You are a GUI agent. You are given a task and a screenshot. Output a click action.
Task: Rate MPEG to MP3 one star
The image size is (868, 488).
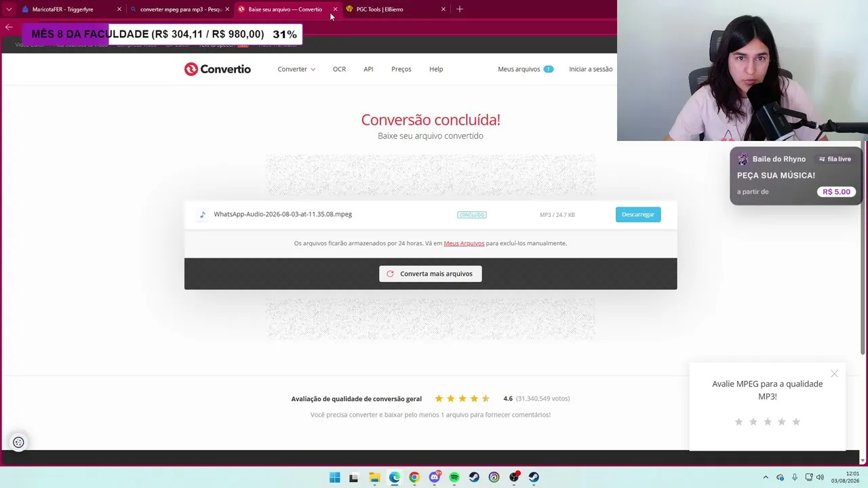pyautogui.click(x=738, y=422)
